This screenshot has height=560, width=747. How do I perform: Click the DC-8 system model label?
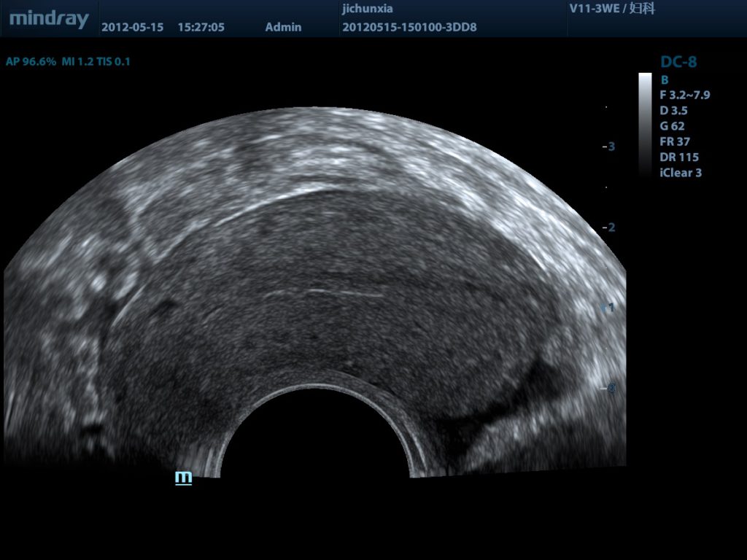click(678, 62)
